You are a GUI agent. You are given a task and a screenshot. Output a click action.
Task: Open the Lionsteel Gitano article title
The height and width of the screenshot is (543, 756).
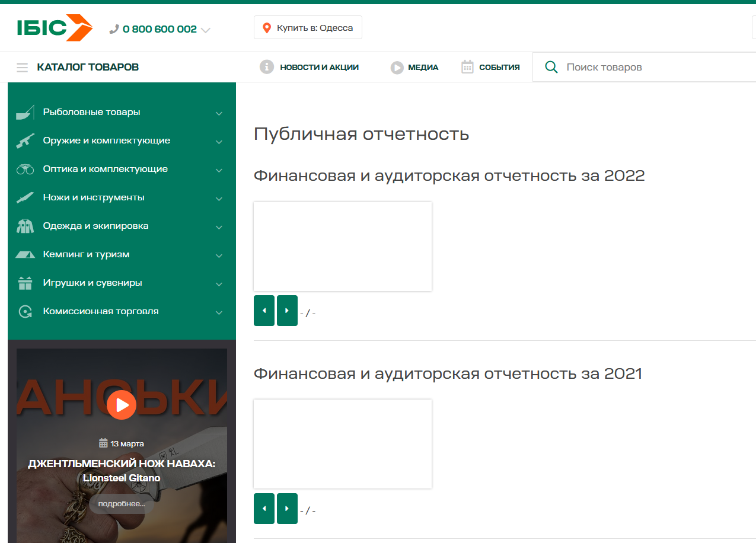(x=122, y=471)
